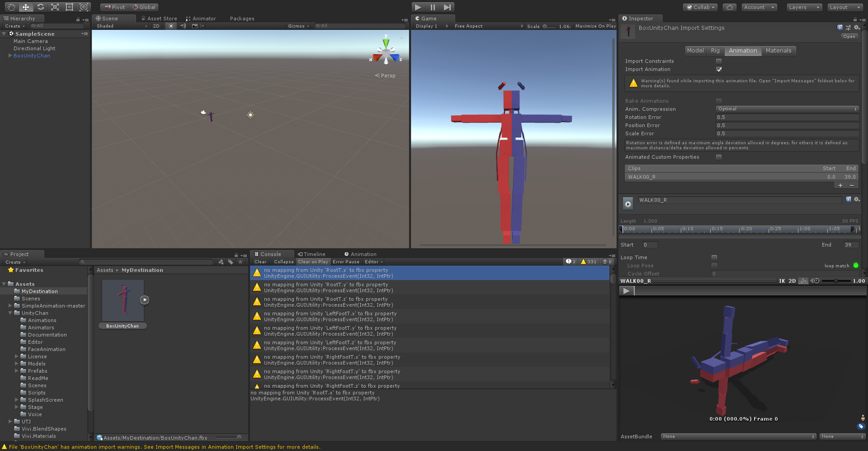
Task: Click the Scene orientation gizmo
Action: tap(386, 52)
